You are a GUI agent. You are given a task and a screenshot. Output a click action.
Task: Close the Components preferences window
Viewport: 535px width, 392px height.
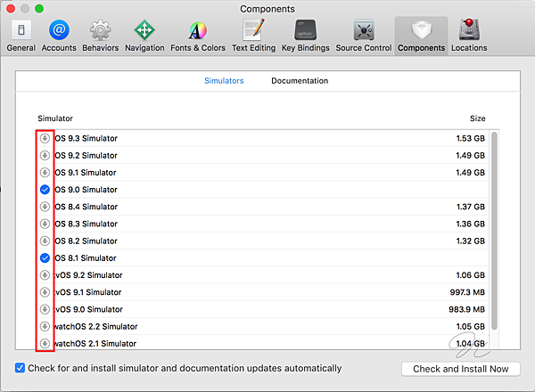[x=11, y=9]
